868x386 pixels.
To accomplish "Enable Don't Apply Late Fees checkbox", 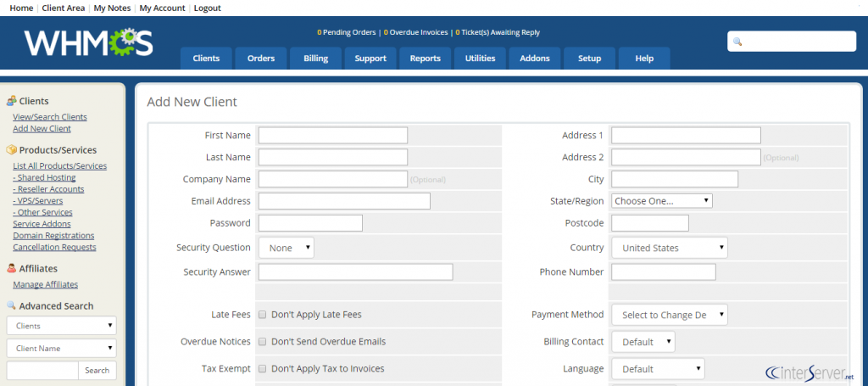I will pos(263,315).
